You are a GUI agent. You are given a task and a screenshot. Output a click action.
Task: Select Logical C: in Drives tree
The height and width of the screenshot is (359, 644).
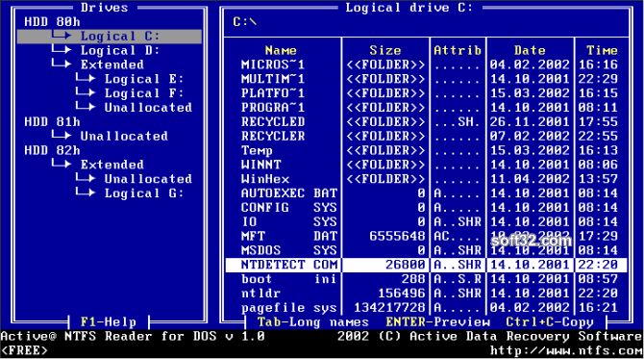[110, 37]
